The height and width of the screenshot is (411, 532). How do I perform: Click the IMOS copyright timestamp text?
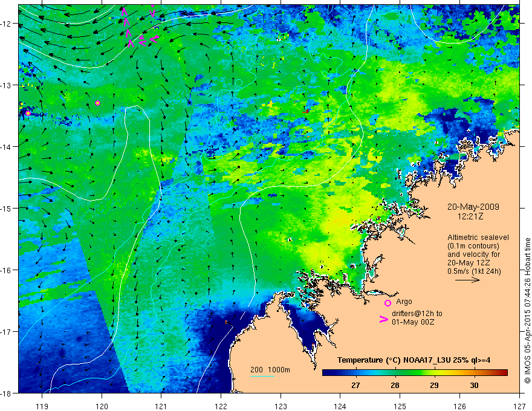[x=527, y=310]
